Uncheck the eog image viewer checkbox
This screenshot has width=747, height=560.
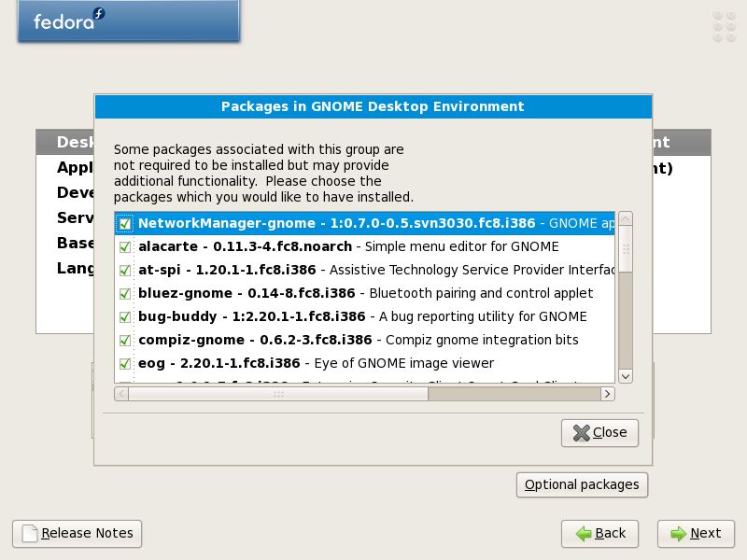tap(125, 363)
